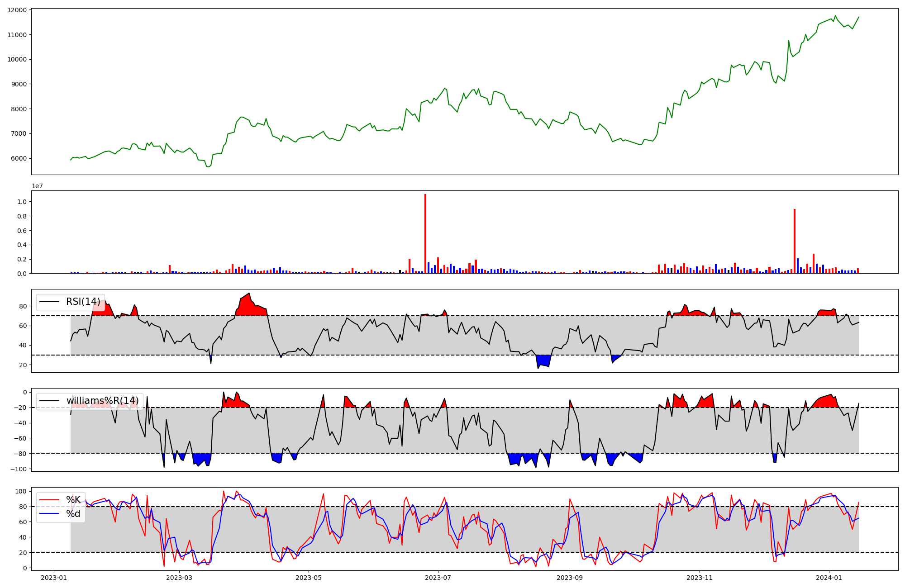905x588 pixels.
Task: Click the blue %d legend entry
Action: pyautogui.click(x=73, y=514)
